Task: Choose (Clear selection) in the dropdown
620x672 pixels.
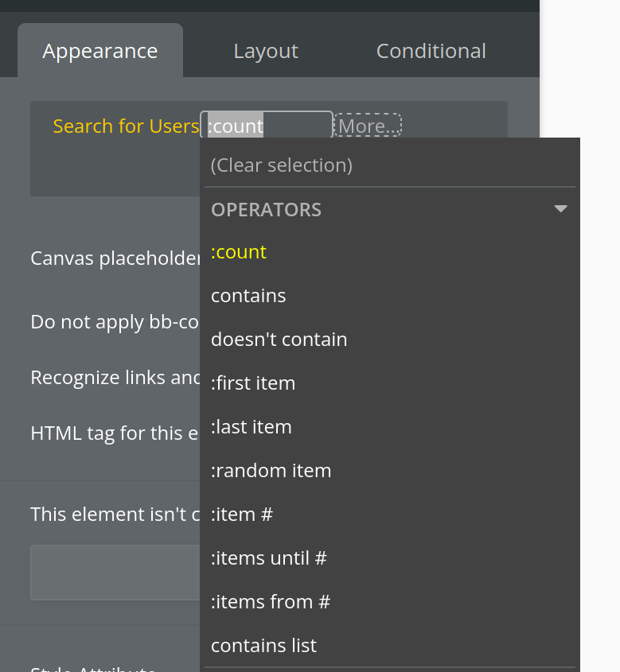Action: 282,165
